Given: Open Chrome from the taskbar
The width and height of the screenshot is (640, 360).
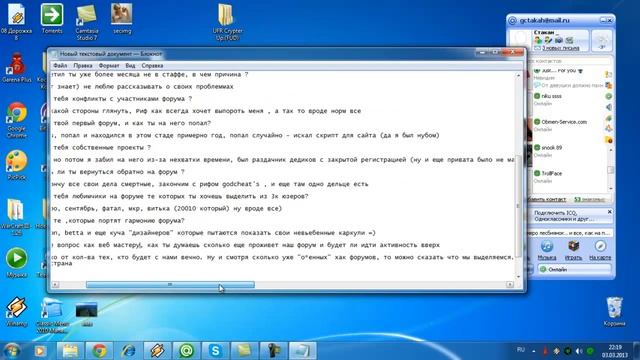Looking at the screenshot, I should point(99,351).
